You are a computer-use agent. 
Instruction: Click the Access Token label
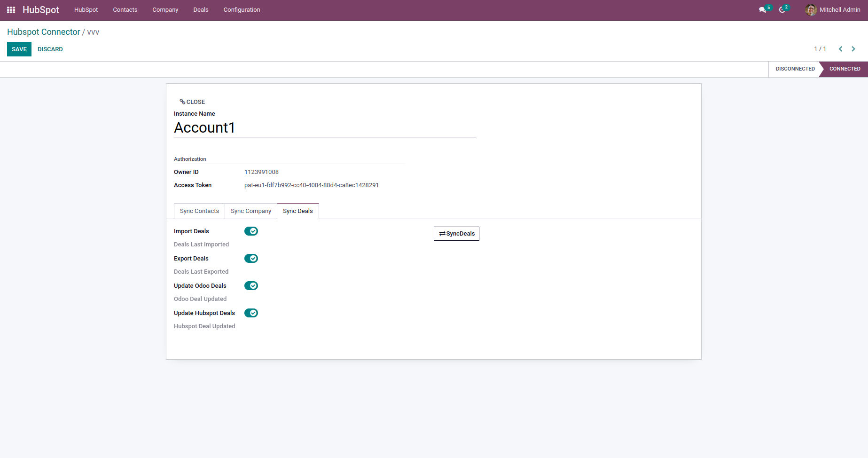(x=193, y=185)
